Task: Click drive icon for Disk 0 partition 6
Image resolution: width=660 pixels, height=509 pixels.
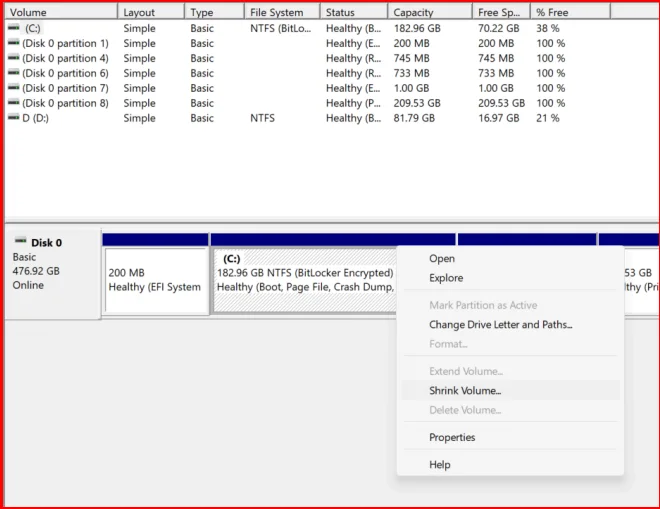Action: (x=13, y=73)
